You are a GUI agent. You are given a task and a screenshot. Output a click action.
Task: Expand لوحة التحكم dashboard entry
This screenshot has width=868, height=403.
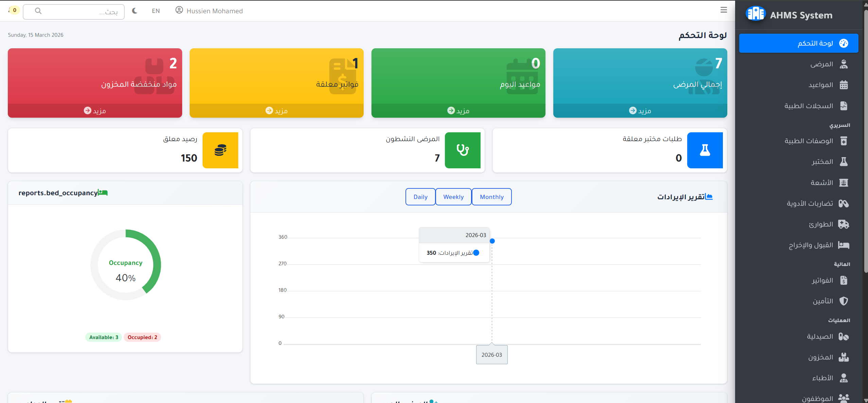pyautogui.click(x=798, y=43)
